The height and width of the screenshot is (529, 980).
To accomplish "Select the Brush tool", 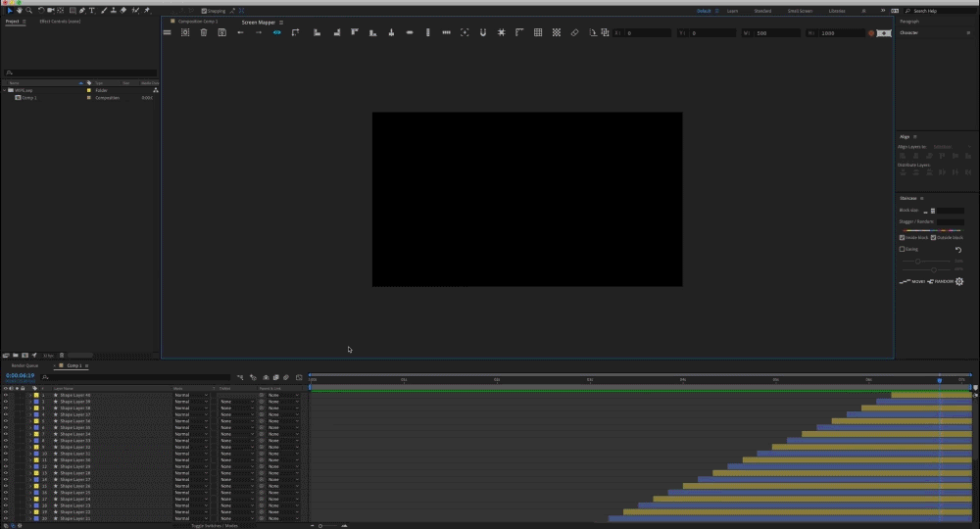I will 104,11.
